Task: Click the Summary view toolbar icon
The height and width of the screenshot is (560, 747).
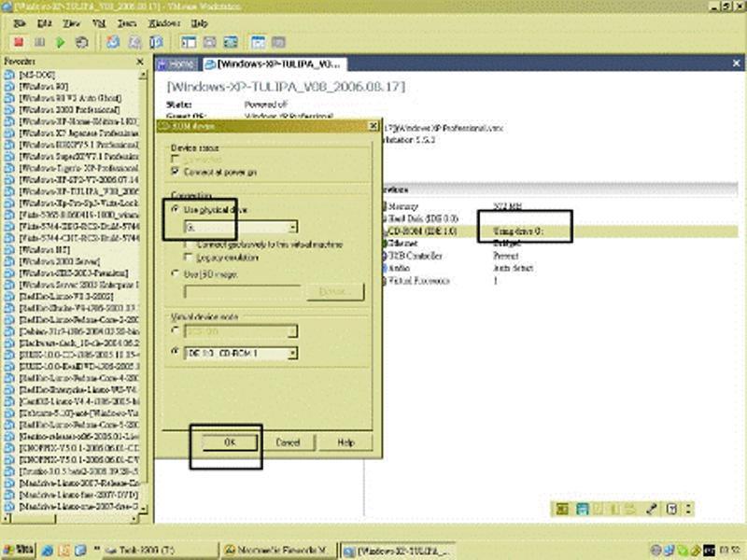Action: point(258,42)
